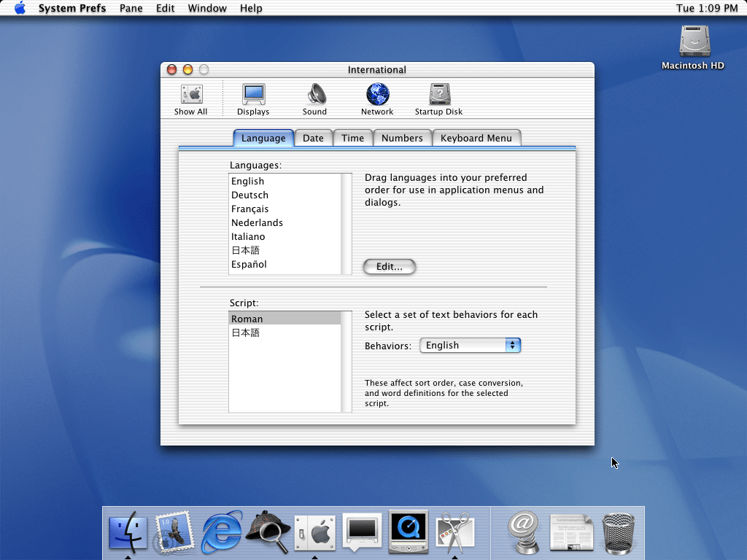Select Français in the Languages list
Screen dimensions: 747x560
point(250,209)
